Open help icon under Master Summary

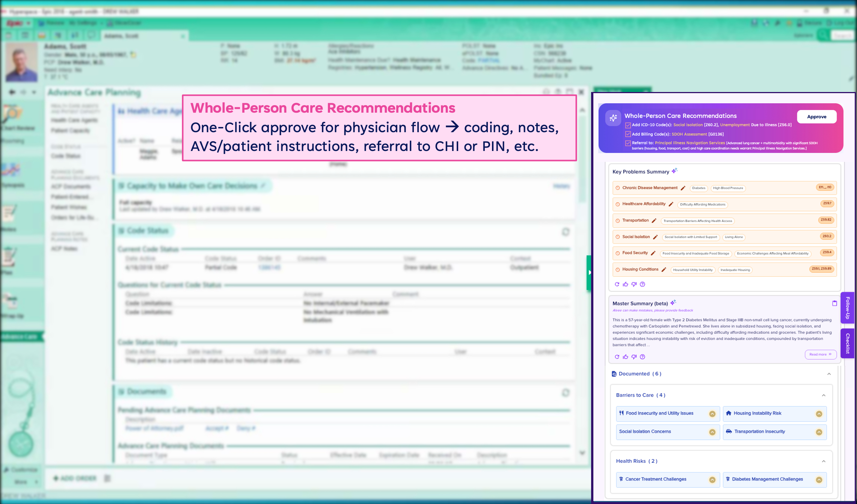pyautogui.click(x=643, y=357)
